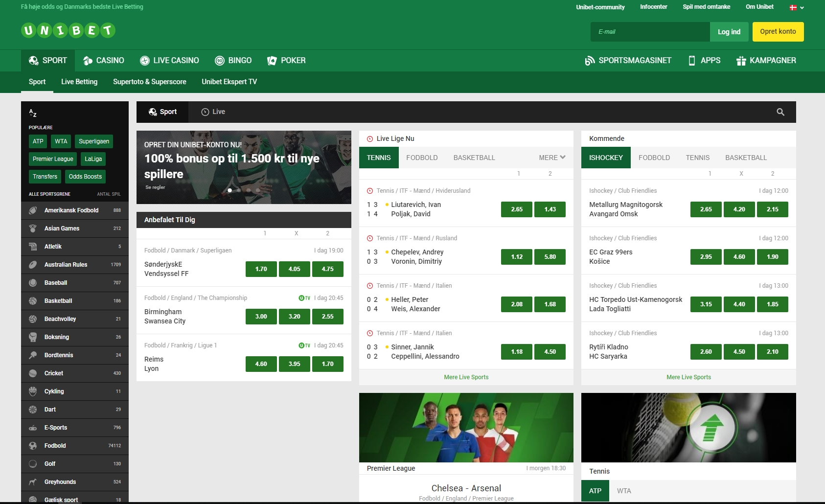Click the Cricket sport icon in sidebar
The height and width of the screenshot is (504, 825).
(32, 373)
